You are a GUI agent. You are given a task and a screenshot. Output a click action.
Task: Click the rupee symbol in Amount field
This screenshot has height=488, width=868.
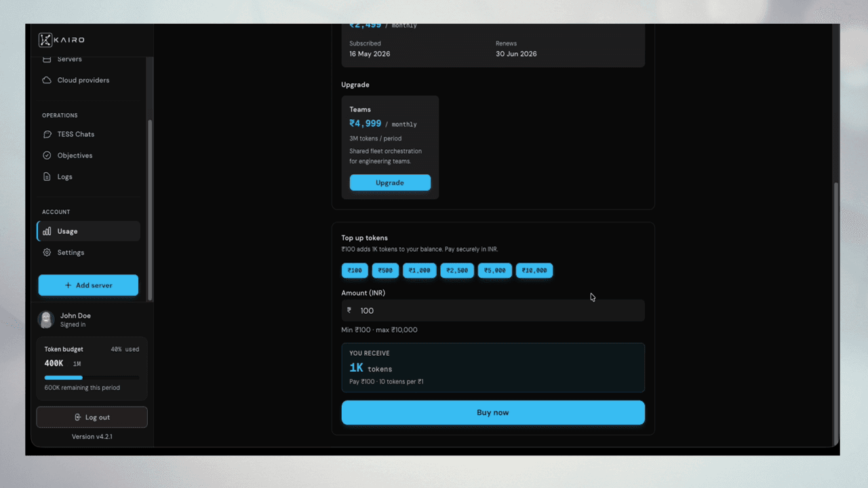click(x=349, y=310)
